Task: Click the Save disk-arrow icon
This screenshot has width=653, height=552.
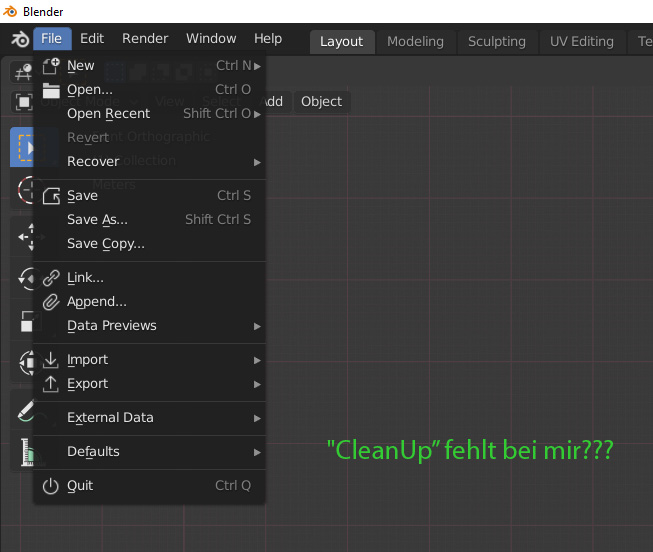Action: (x=51, y=196)
